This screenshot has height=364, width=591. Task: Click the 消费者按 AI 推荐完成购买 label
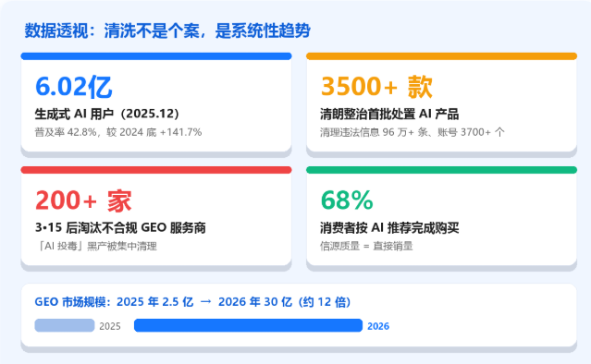pos(389,227)
